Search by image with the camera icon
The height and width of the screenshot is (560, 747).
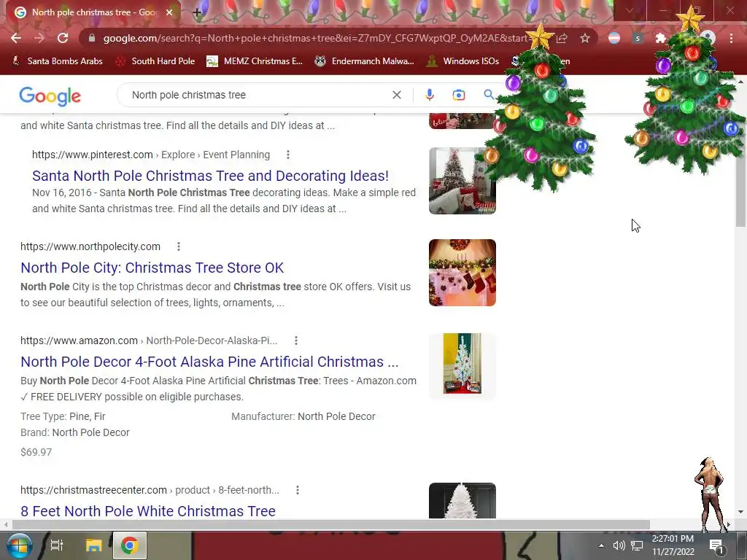458,95
